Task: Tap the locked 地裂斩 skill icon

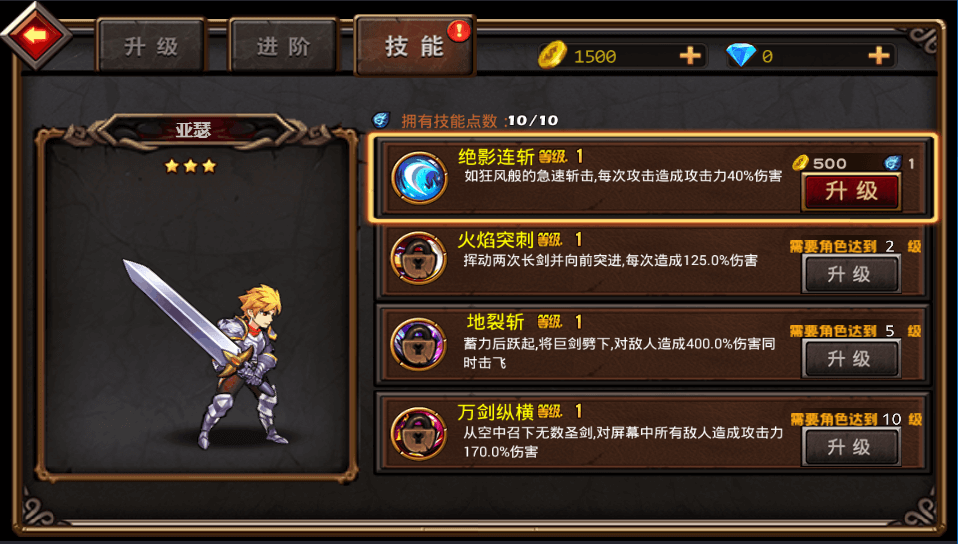Action: click(x=419, y=344)
